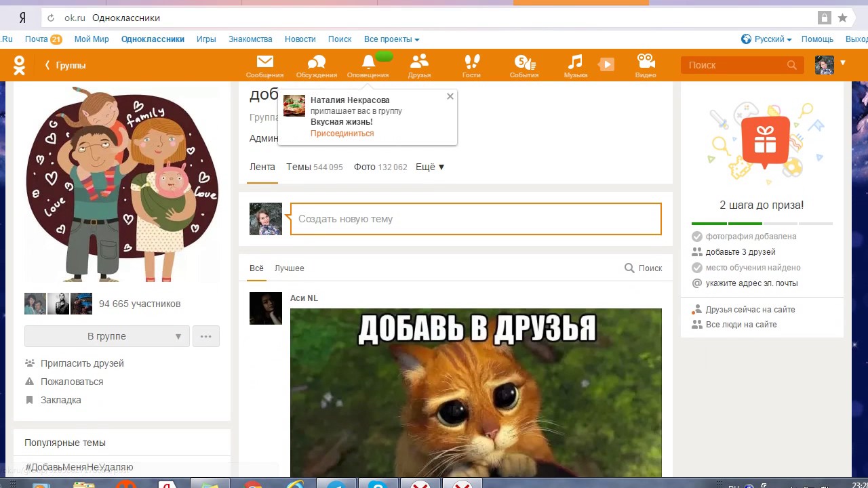868x488 pixels.
Task: Expand the profile menu arrow by the avatar
Action: point(843,63)
